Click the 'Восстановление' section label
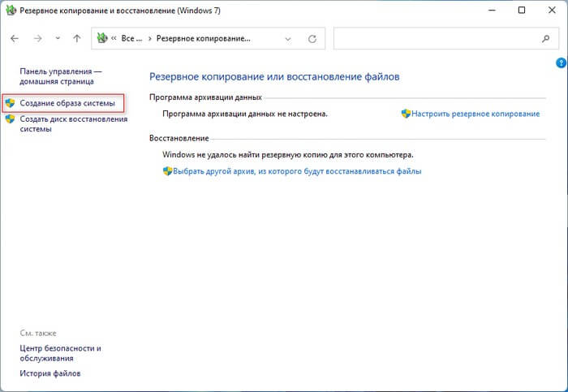The width and height of the screenshot is (568, 392). (x=179, y=139)
